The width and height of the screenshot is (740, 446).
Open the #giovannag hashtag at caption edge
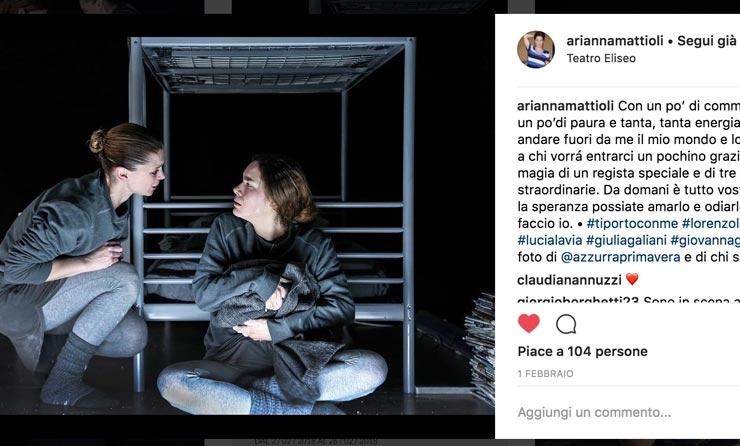tap(705, 240)
